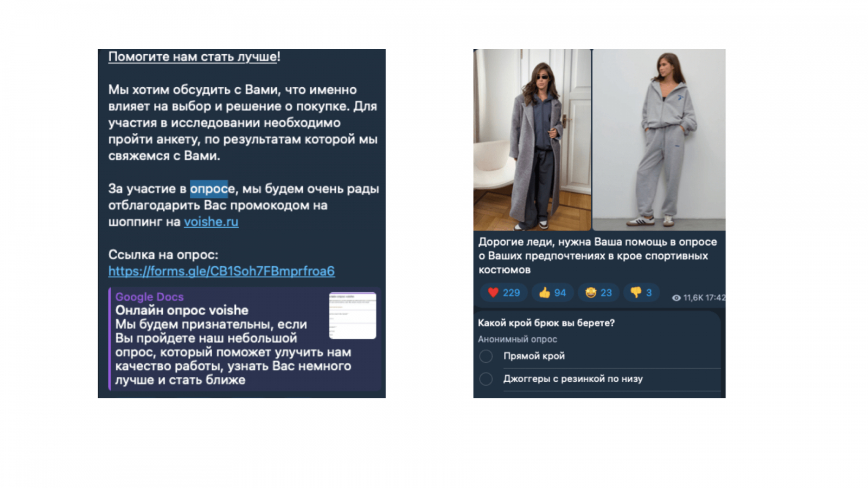Click the 17:42 message timestamp
This screenshot has width=868, height=488.
click(x=715, y=298)
